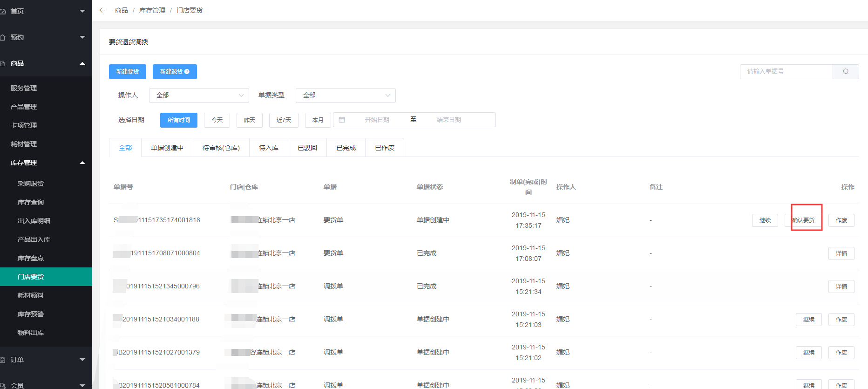Click 继续 in the 17:35:17 row
868x389 pixels.
pos(765,220)
